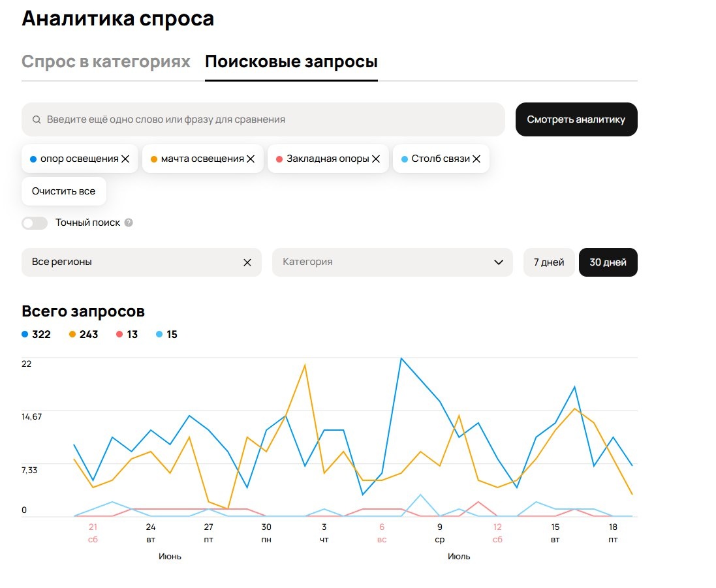Enable the "Точный поиск" toggle

(x=34, y=223)
